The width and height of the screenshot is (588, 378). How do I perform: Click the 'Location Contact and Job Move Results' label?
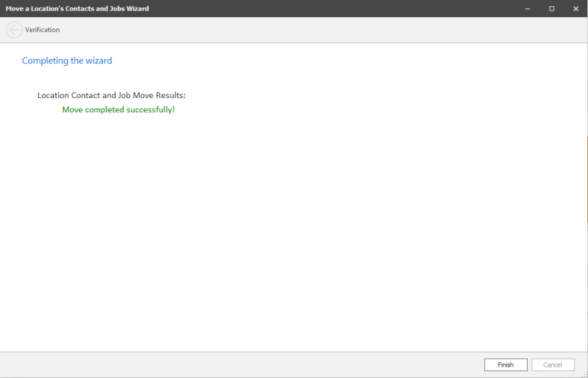click(x=111, y=95)
